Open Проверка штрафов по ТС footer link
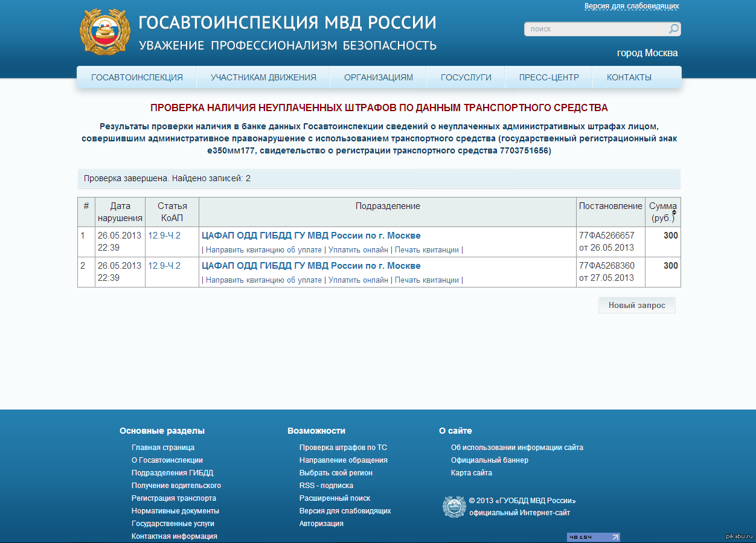 (343, 448)
